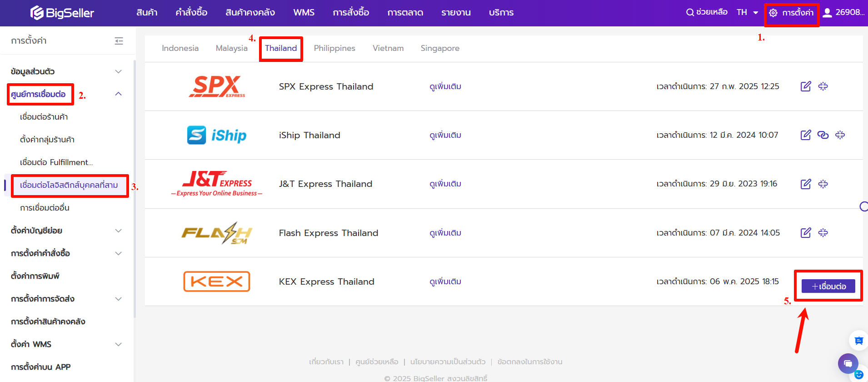Viewport: 868px width, 382px height.
Task: Open the สินค้า top menu
Action: coord(147,13)
